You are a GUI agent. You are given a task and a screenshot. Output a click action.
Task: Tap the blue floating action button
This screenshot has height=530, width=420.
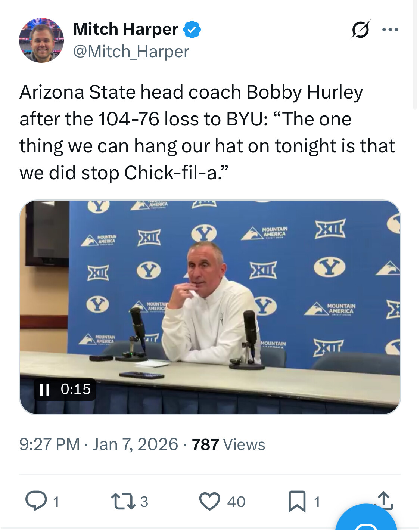pyautogui.click(x=366, y=521)
